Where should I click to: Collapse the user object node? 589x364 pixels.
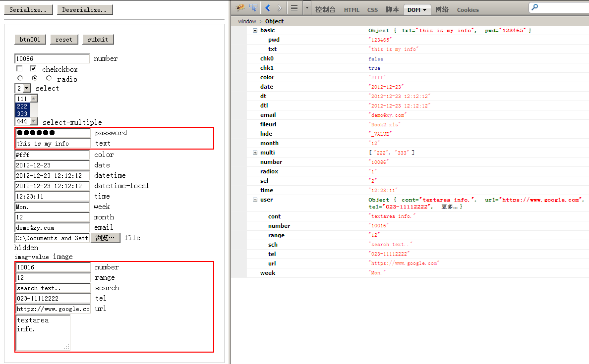[255, 200]
